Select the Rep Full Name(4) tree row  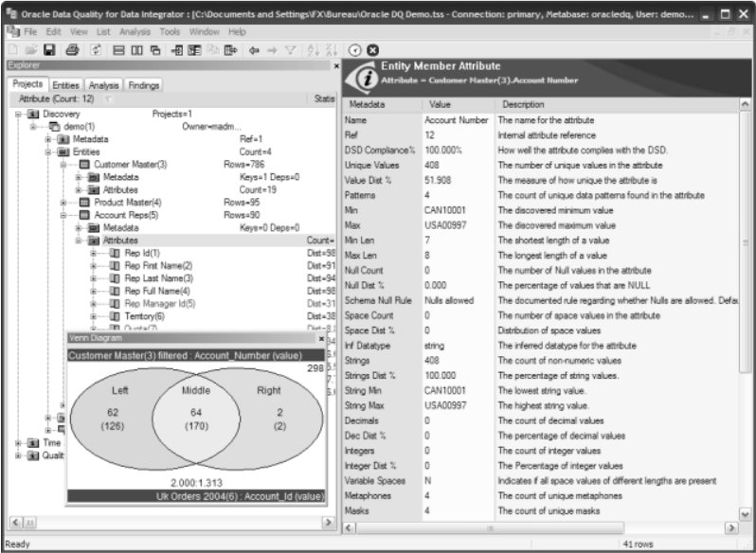157,292
